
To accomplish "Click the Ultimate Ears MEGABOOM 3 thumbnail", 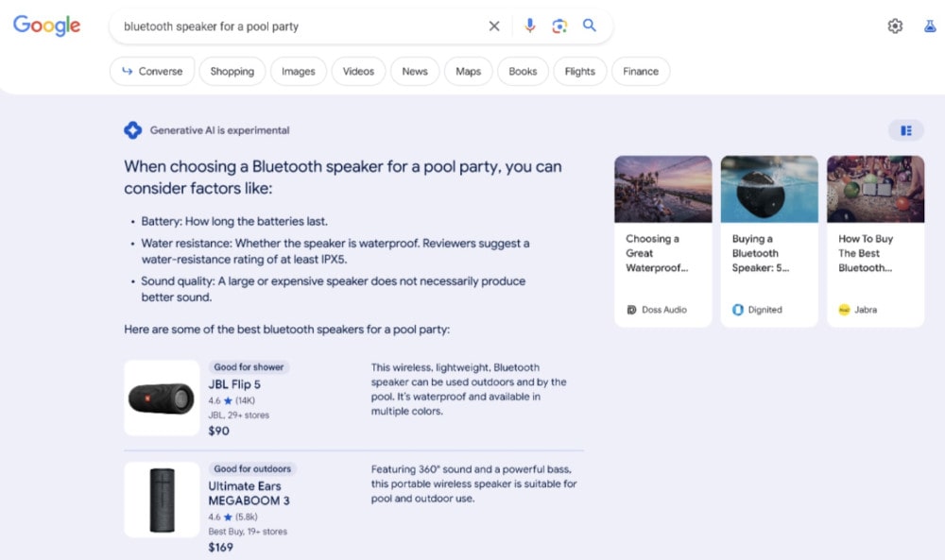I will point(161,499).
